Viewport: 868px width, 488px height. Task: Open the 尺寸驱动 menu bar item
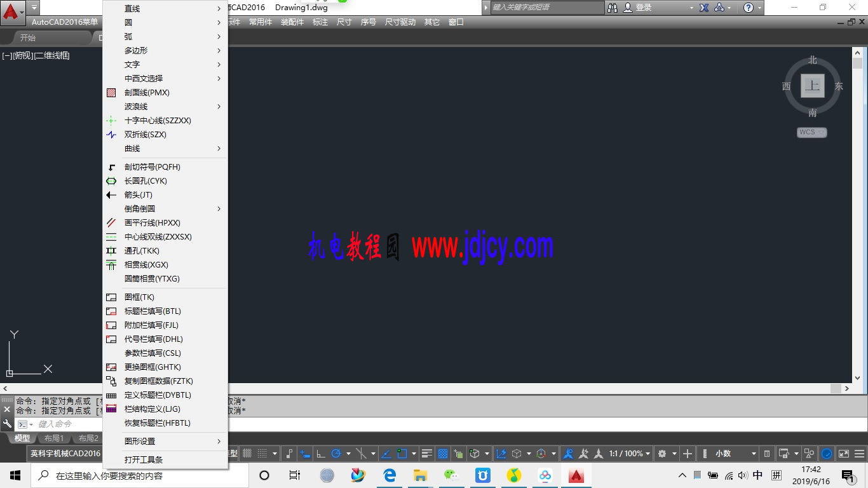pos(400,22)
